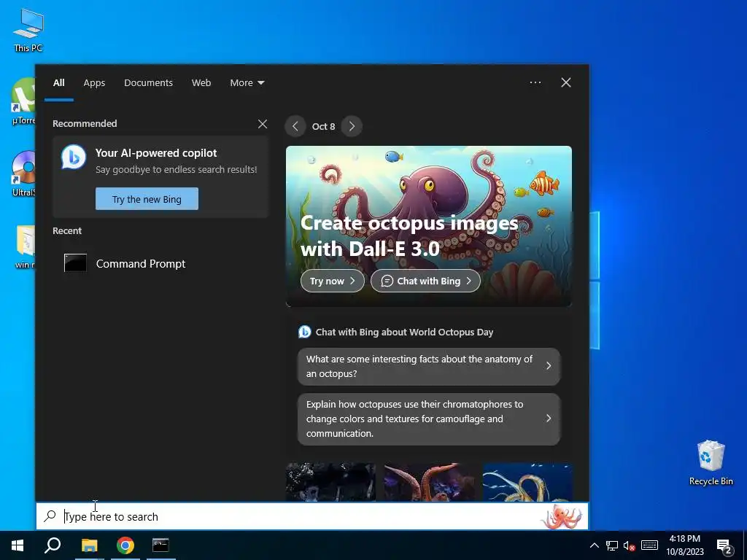747x560 pixels.
Task: Open File Explorer from the taskbar
Action: pos(89,545)
